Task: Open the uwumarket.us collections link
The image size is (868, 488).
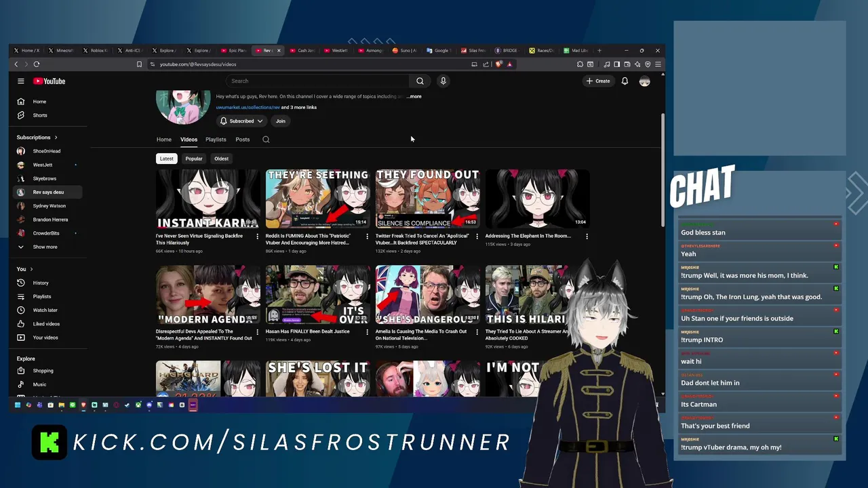Action: coord(248,107)
